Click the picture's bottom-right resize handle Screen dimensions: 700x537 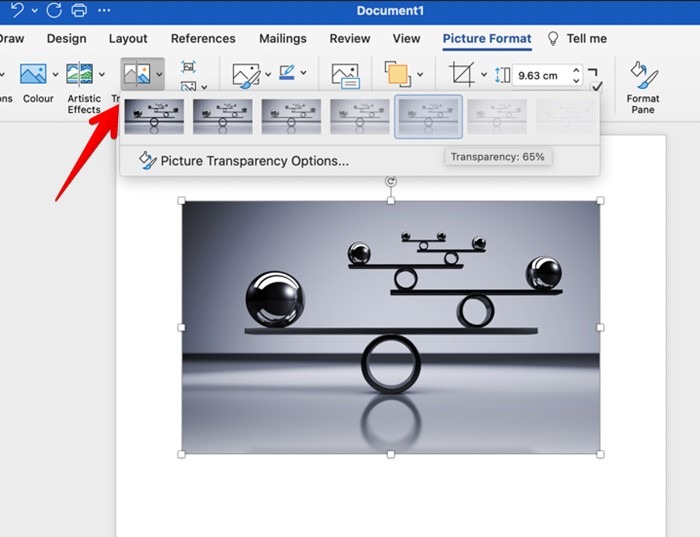600,454
